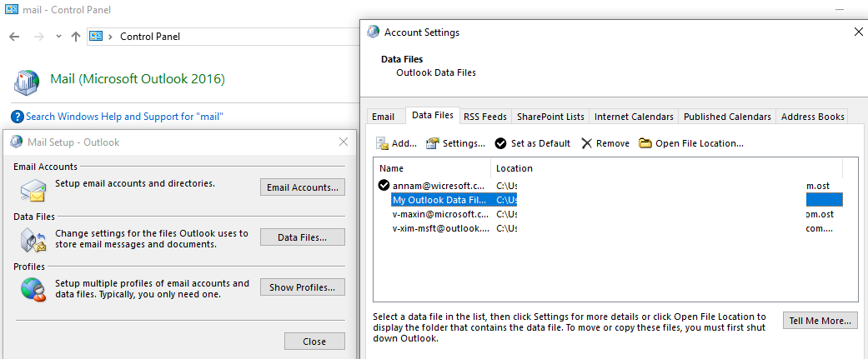Select the Data Files tab
Image resolution: width=868 pixels, height=359 pixels.
point(433,115)
